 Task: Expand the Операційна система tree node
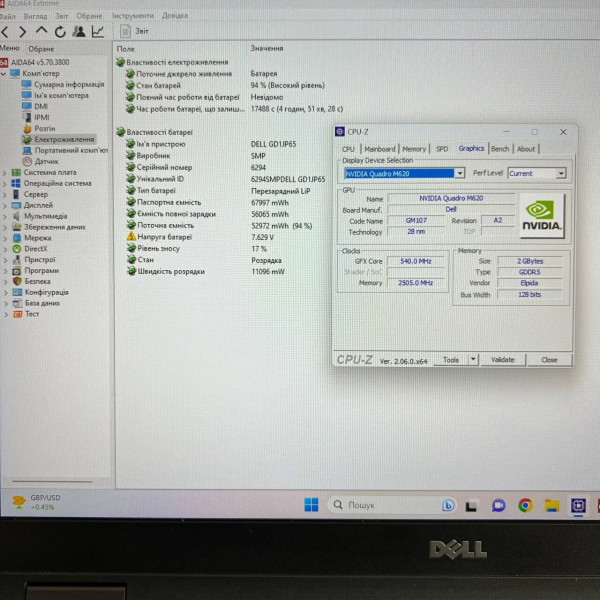4,184
